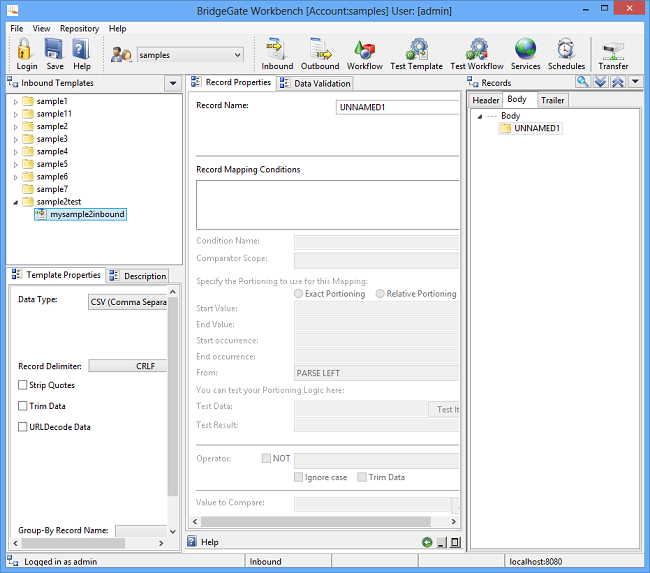Minimize the Help panel
The width and height of the screenshot is (650, 573).
point(441,542)
